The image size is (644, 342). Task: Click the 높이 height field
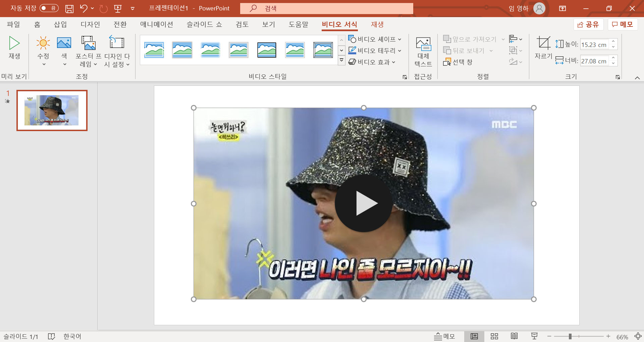click(594, 45)
